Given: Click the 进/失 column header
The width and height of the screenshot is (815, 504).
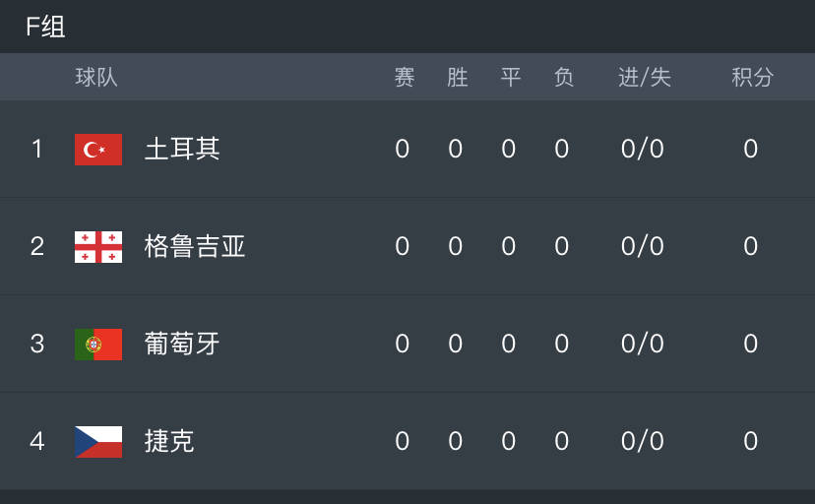Looking at the screenshot, I should tap(645, 77).
